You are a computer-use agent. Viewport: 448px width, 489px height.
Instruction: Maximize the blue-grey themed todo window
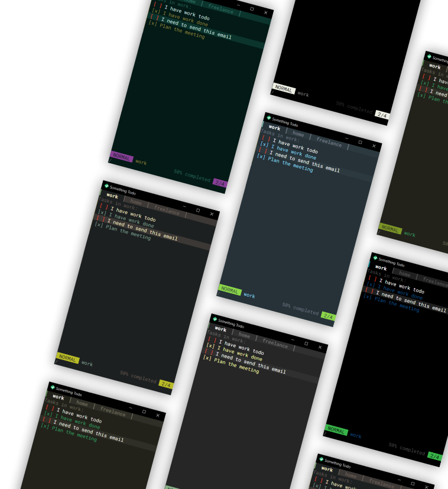coord(360,142)
